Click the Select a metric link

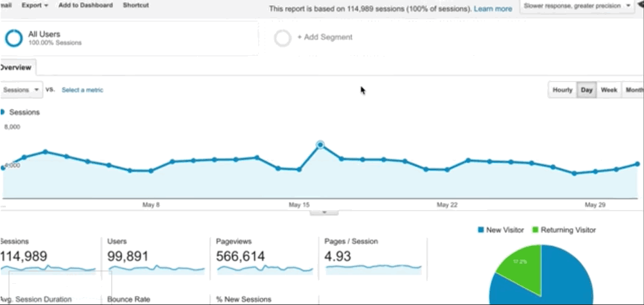(x=82, y=90)
